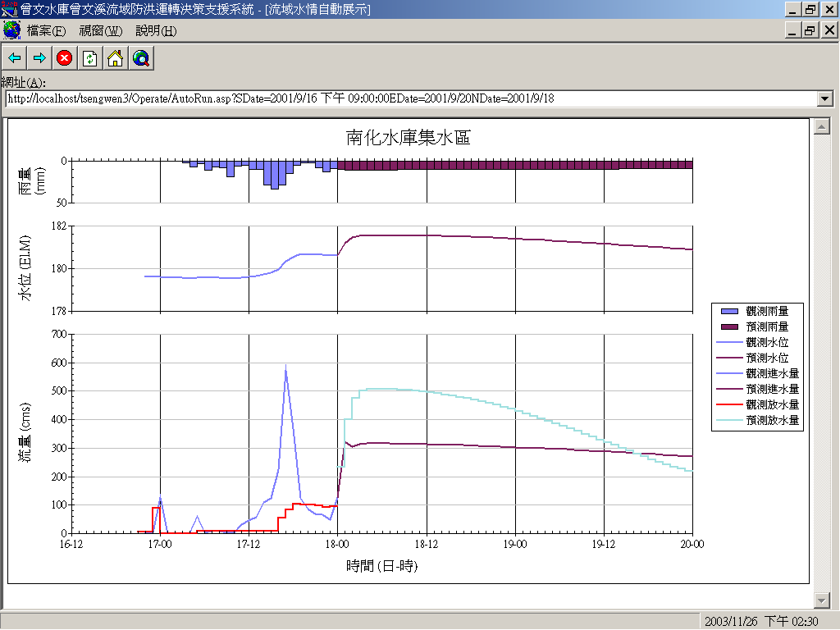Screen dimensions: 840x630
Task: Click the 182 water level axis value
Action: coord(59,226)
